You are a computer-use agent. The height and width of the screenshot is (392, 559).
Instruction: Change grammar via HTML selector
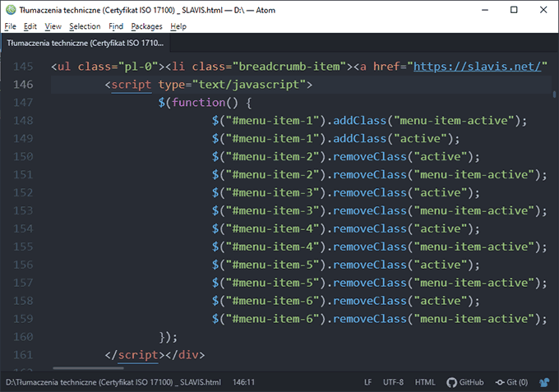[425, 382]
